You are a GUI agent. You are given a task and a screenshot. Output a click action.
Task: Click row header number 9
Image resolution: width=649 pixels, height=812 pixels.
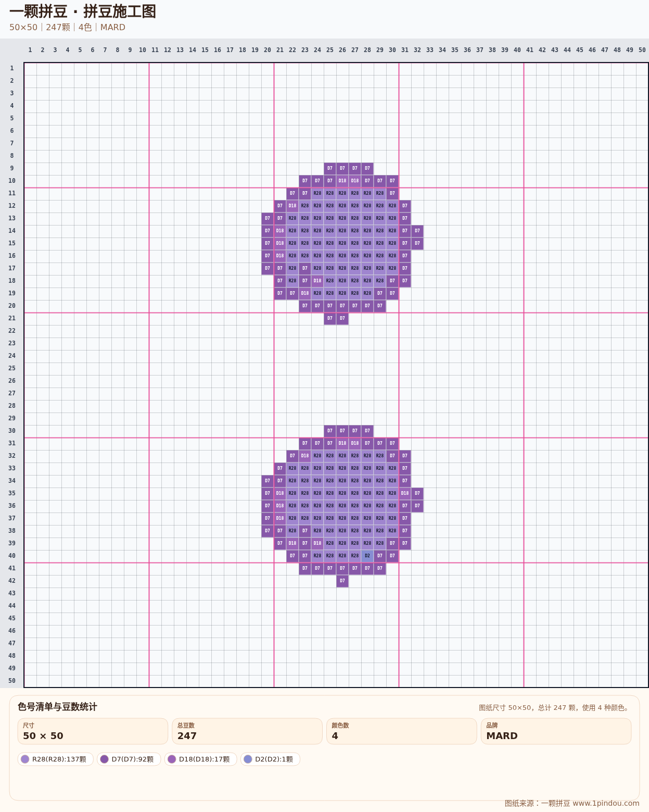tap(12, 168)
